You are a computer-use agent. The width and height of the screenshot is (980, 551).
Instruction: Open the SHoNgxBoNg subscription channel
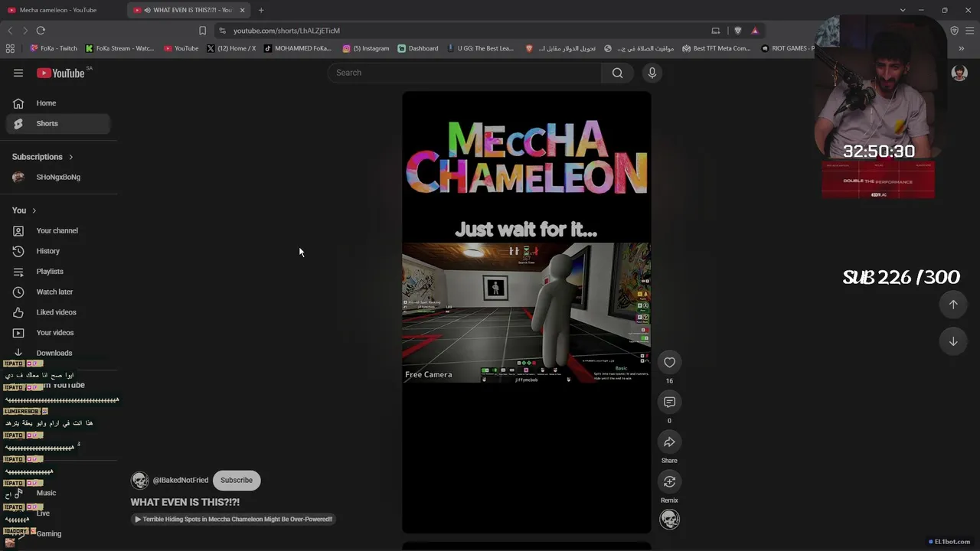pyautogui.click(x=58, y=177)
